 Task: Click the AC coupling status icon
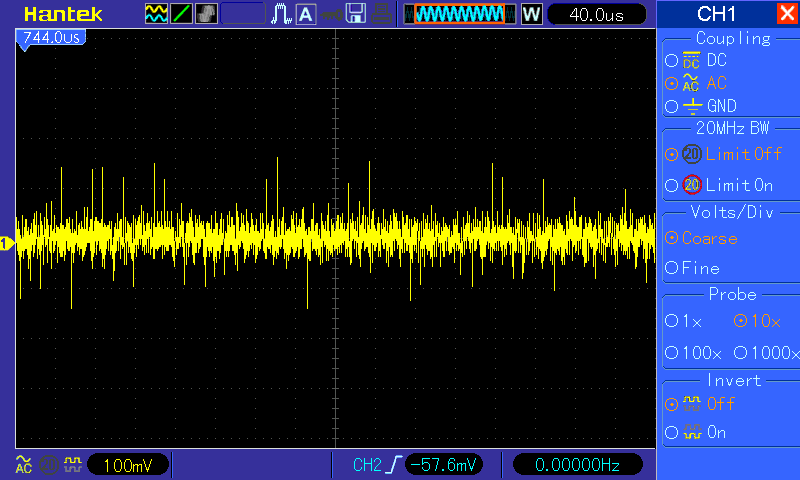[23, 464]
